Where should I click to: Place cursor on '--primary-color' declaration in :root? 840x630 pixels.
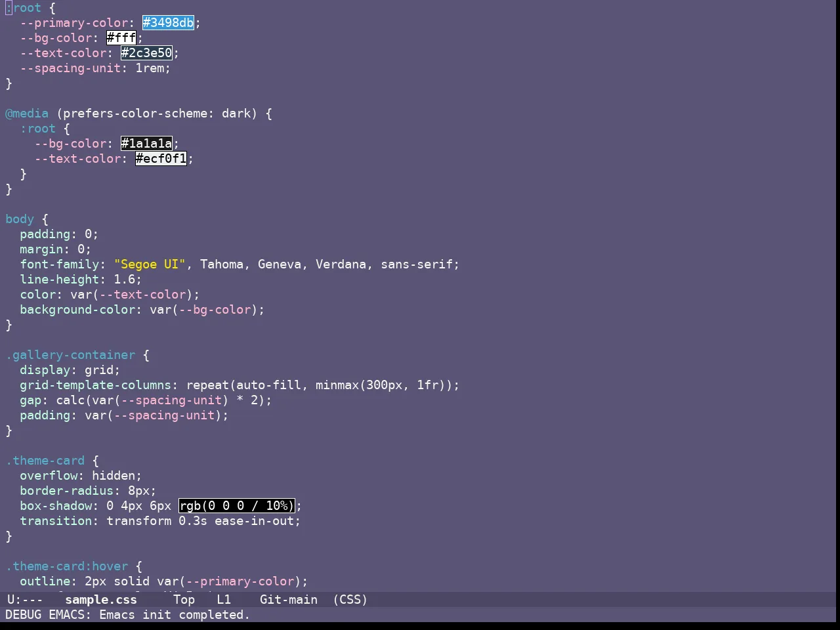74,23
